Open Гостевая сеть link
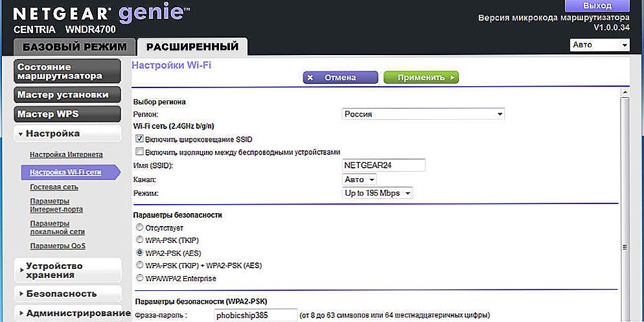This screenshot has width=644, height=322. [54, 187]
